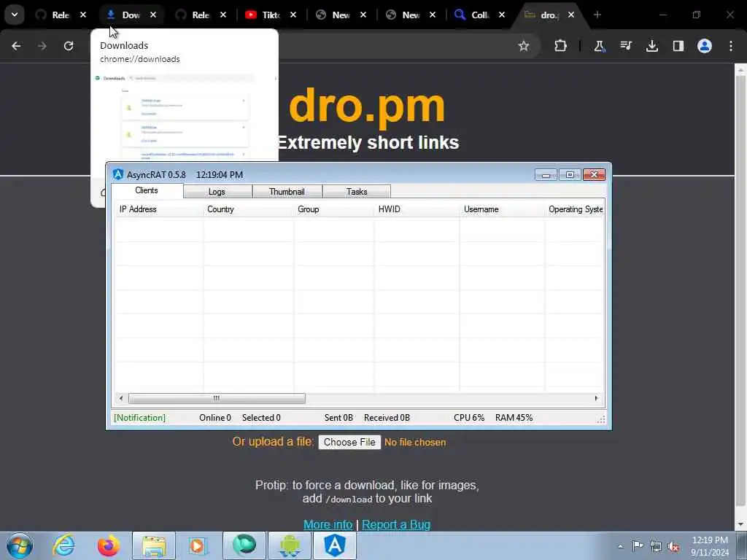Screen dimensions: 747x560
Task: Click RAM 45% status text
Action: coord(514,418)
